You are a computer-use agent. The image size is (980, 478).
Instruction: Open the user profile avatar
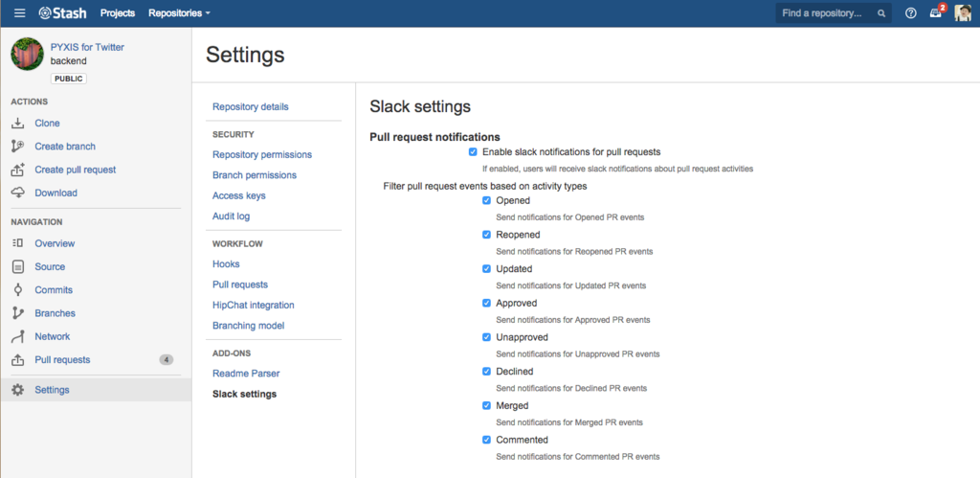(963, 13)
